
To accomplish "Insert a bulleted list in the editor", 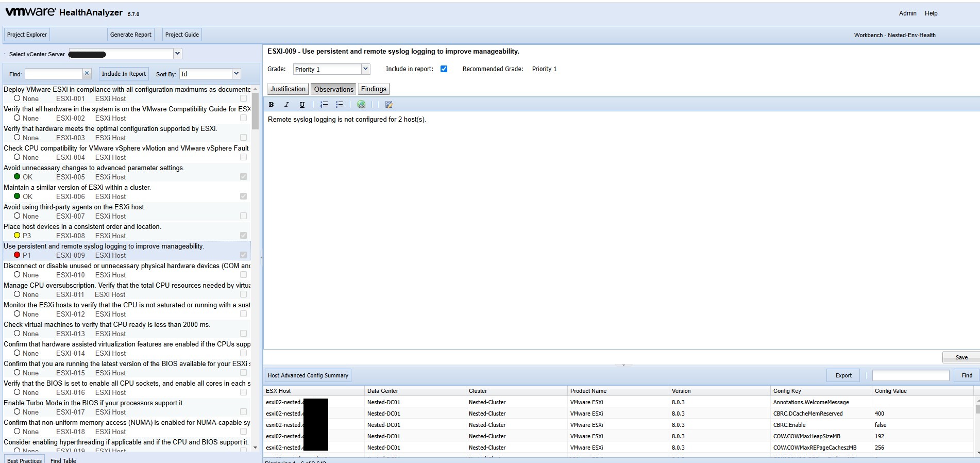I will tap(340, 105).
